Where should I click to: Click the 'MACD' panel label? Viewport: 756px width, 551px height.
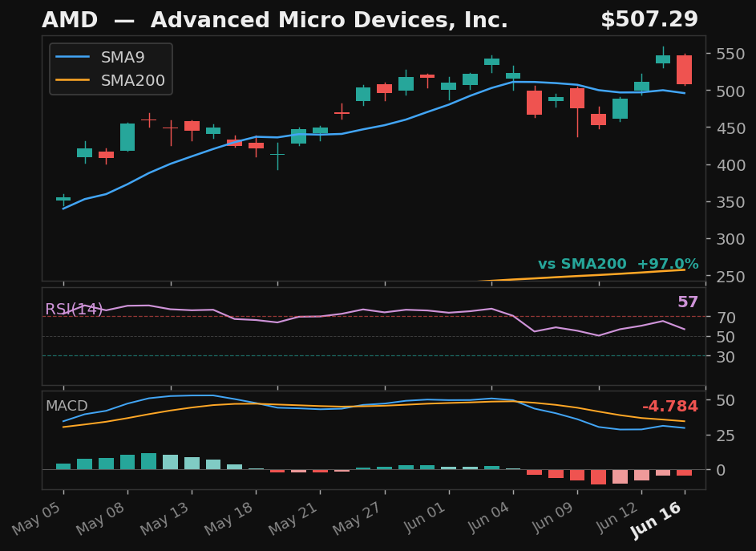(x=67, y=406)
